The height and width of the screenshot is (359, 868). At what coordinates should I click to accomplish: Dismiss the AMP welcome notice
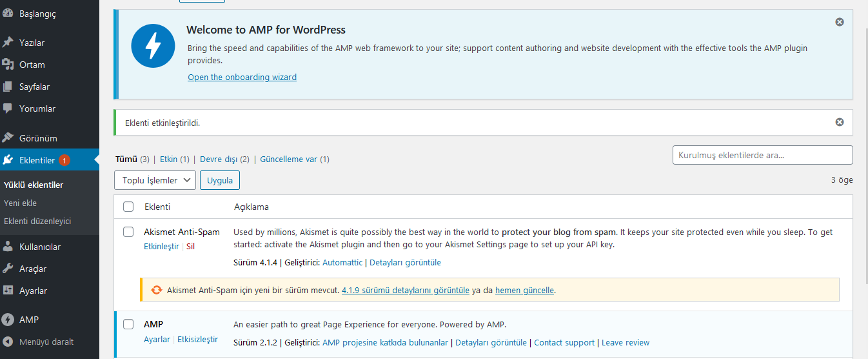tap(840, 22)
